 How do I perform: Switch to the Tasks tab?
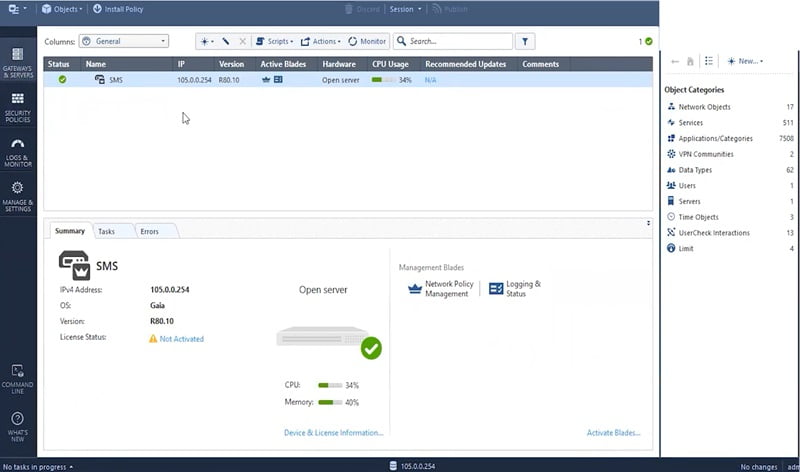[x=107, y=231]
